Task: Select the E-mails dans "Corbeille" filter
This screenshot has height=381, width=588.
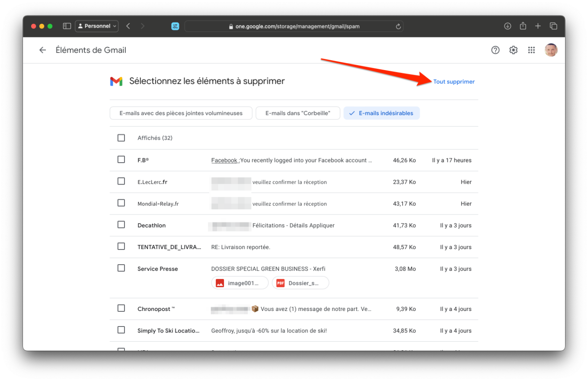Action: click(298, 113)
